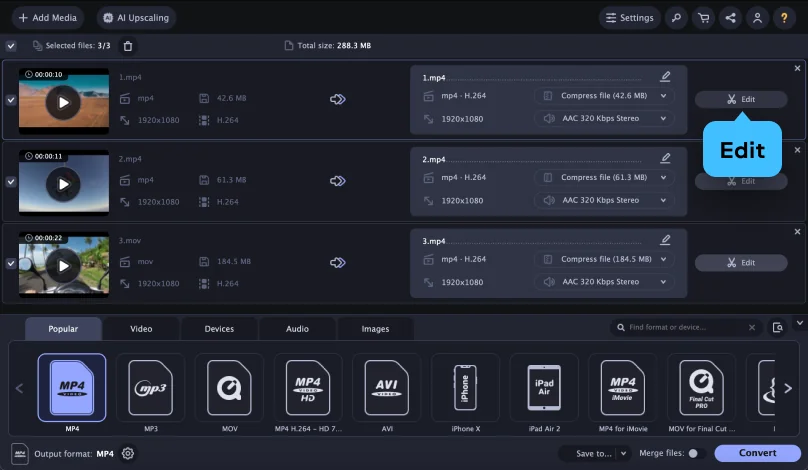Screen dimensions: 808x470
Task: Click the Add Media button
Action: click(x=49, y=18)
